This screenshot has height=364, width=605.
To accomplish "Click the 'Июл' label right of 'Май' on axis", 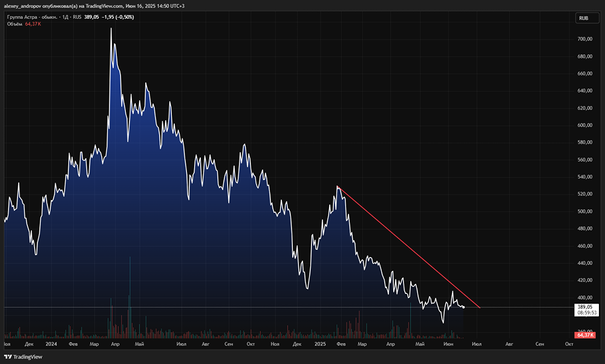I will point(181,344).
